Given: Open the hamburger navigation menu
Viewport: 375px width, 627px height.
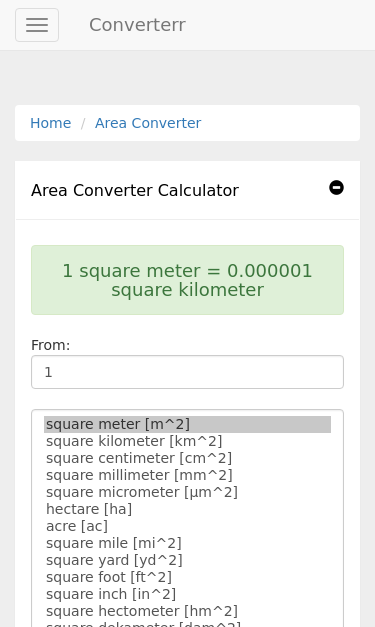Looking at the screenshot, I should (37, 25).
